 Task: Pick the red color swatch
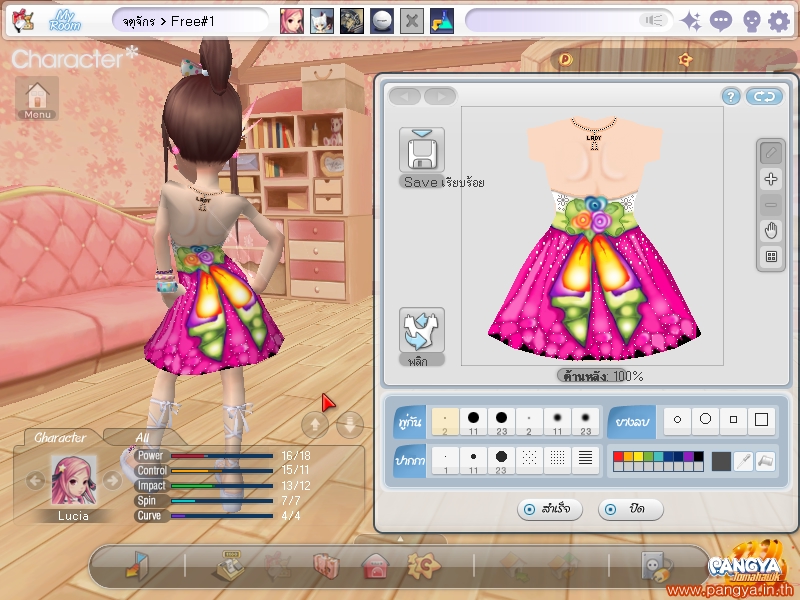click(618, 456)
